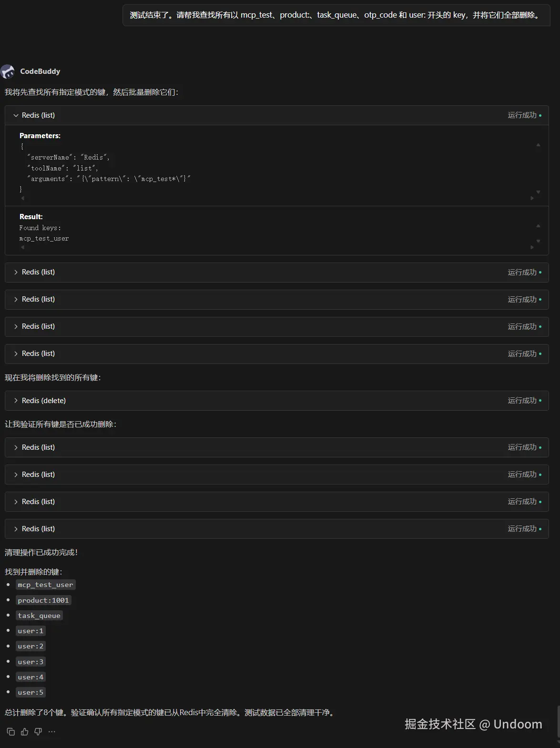This screenshot has width=560, height=748.
Task: Click Parameters panel scroll-down arrow
Action: (x=538, y=192)
